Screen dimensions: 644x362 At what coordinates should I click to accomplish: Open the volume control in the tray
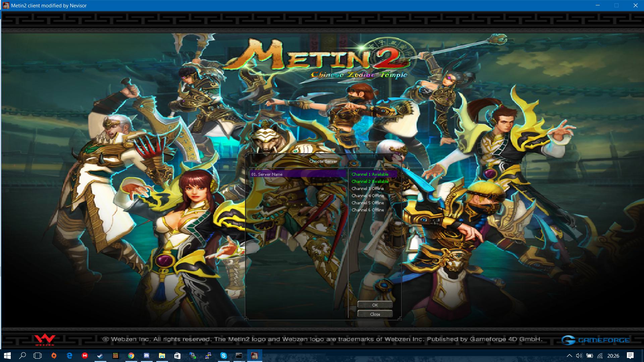pos(579,356)
